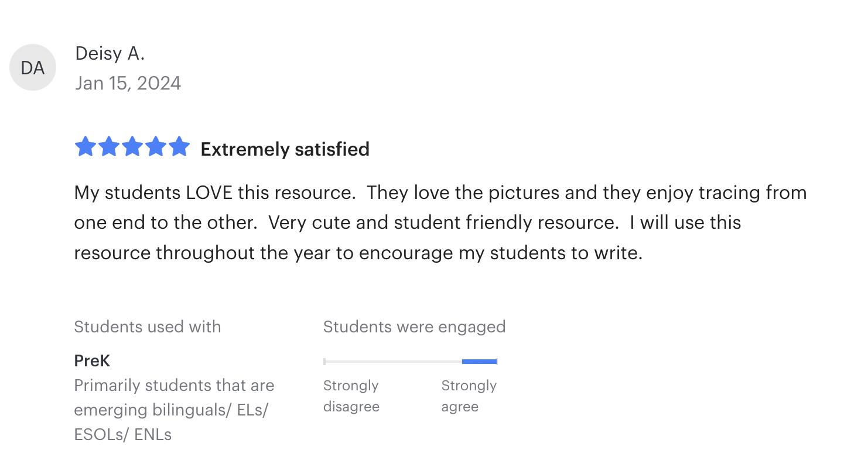
Task: Click the gray portion of engagement bar
Action: click(x=392, y=362)
